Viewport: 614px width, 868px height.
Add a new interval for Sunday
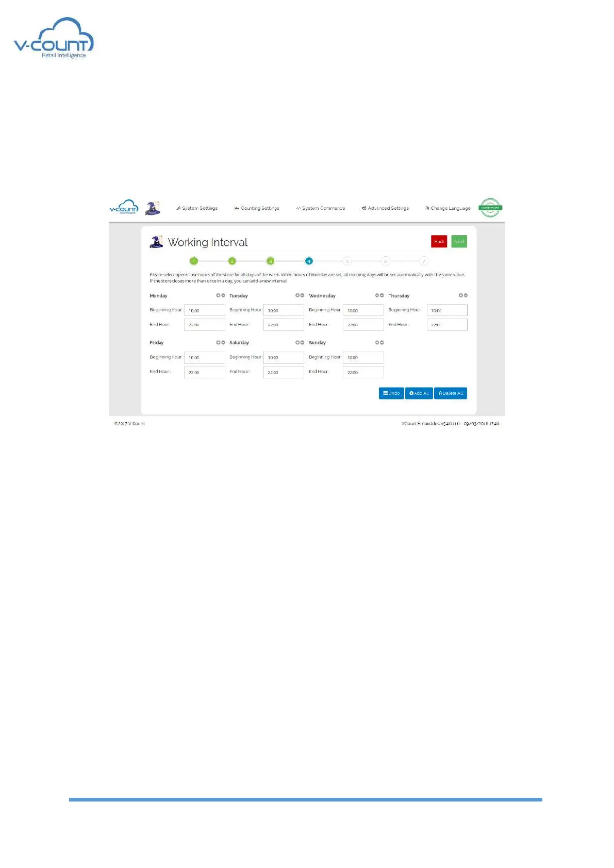pyautogui.click(x=377, y=342)
